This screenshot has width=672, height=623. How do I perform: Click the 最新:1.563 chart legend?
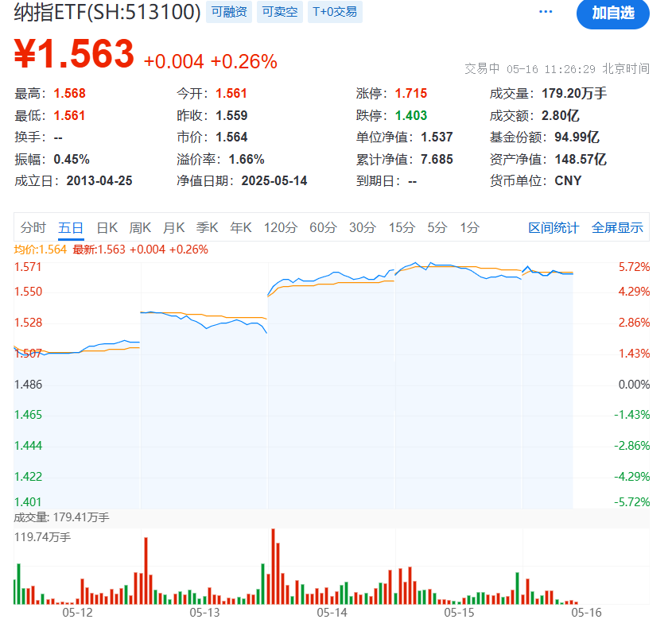[x=99, y=250]
